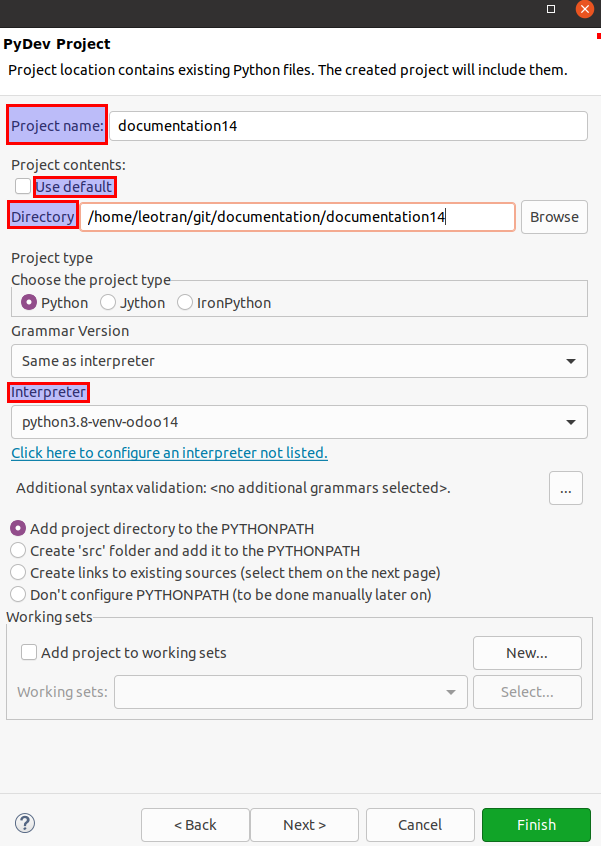Toggle the Use default checkbox
The width and height of the screenshot is (601, 846).
click(23, 187)
